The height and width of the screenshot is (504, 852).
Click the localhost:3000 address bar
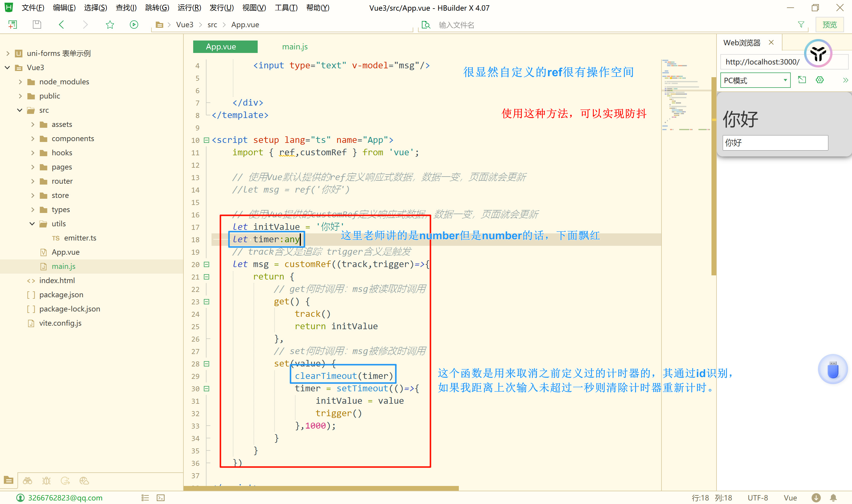point(762,62)
